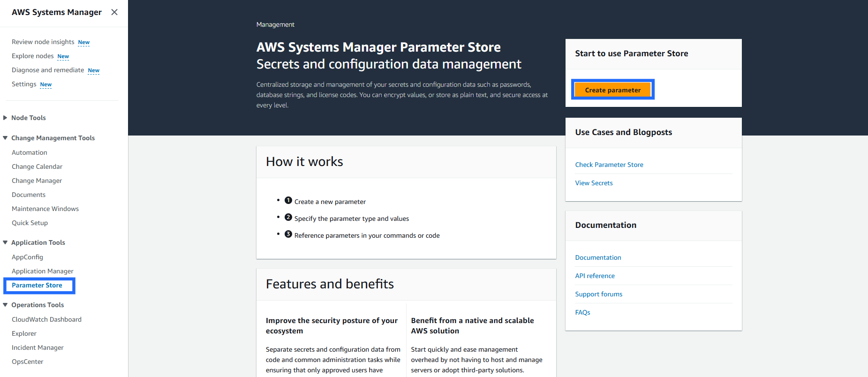Viewport: 868px width, 377px height.
Task: Close the AWS Systems Manager sidebar
Action: click(x=114, y=12)
